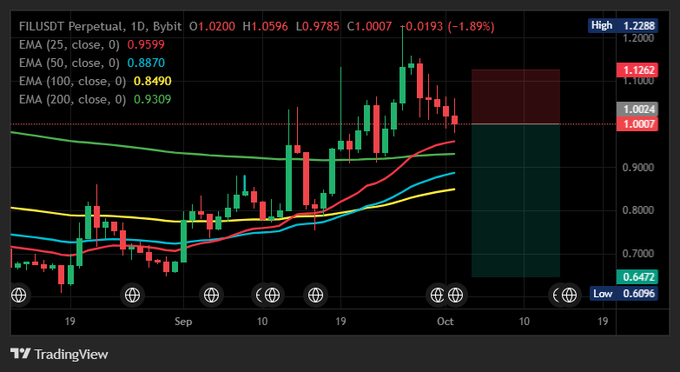
Task: Select the FILUSDT Perpetual, 1D, Bybit legend title
Action: [x=100, y=26]
